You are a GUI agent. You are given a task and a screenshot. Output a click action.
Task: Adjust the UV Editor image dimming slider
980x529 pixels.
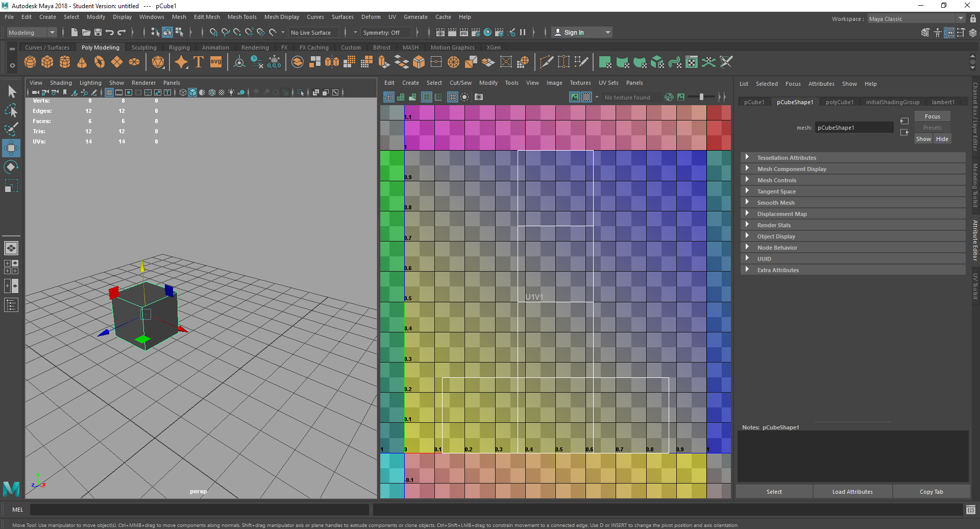pyautogui.click(x=701, y=97)
